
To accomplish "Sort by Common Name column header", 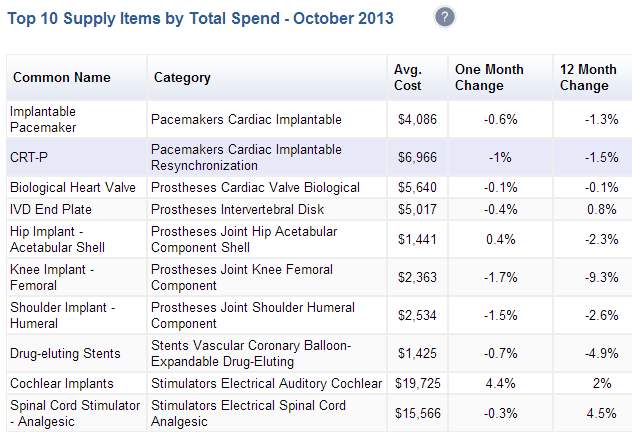I will [x=62, y=78].
